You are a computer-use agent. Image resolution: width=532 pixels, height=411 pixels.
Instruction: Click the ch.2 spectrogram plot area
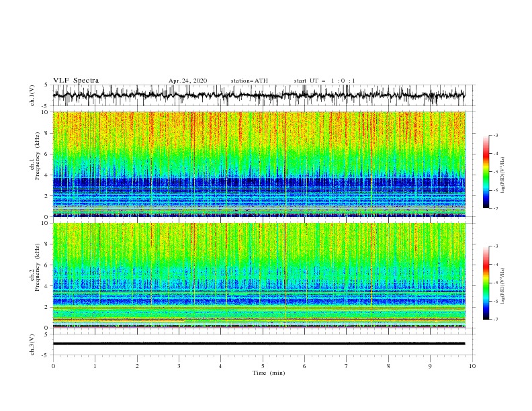[x=259, y=275]
